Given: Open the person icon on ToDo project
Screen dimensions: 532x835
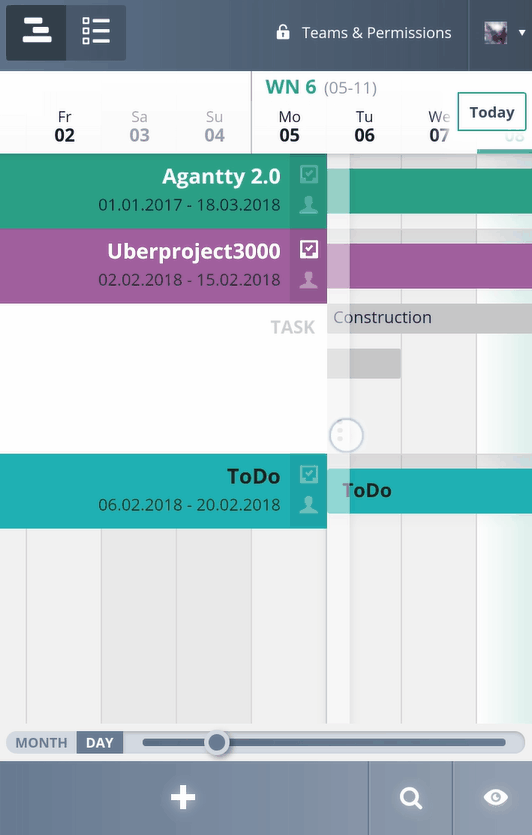Looking at the screenshot, I should point(308,504).
